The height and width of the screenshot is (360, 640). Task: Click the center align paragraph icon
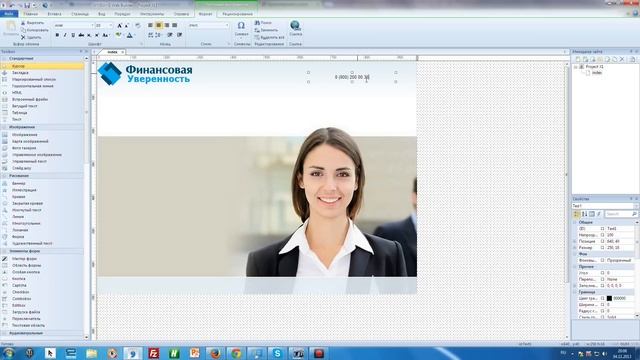pos(158,25)
